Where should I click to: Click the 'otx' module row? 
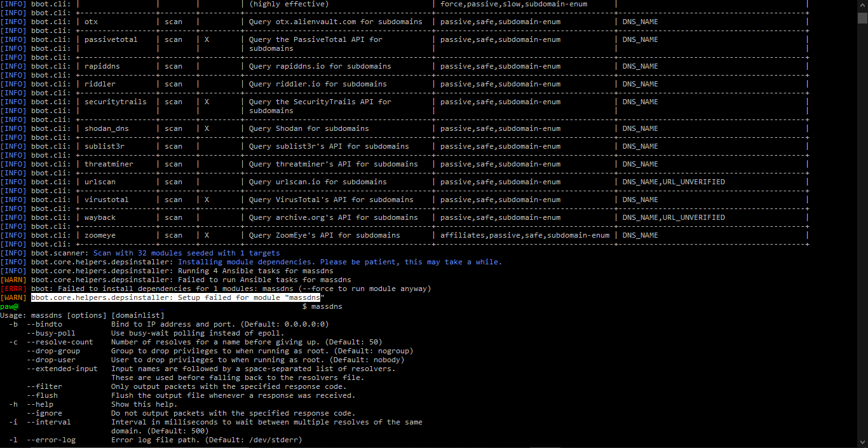[91, 21]
